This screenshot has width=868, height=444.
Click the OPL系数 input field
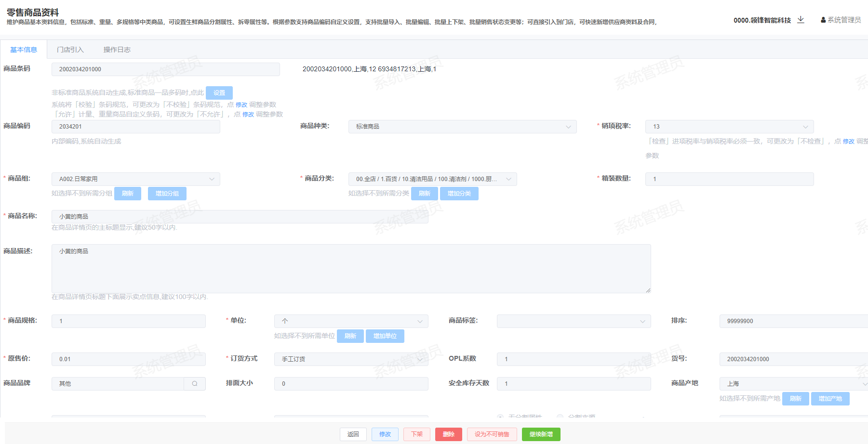574,359
